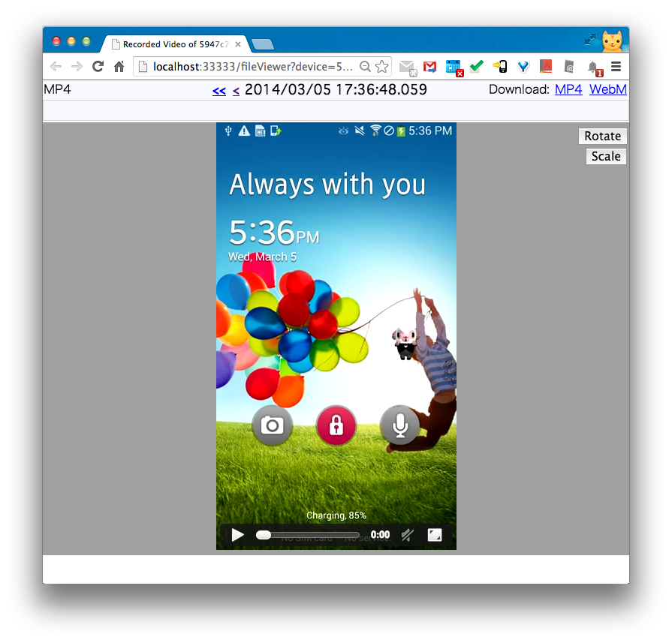Click the orange cat profile avatar

(x=612, y=41)
